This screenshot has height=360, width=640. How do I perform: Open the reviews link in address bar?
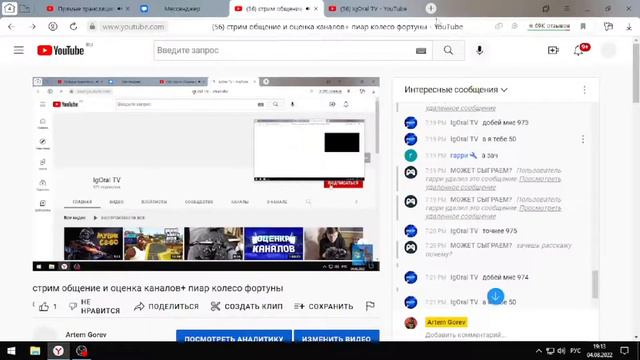pos(549,27)
